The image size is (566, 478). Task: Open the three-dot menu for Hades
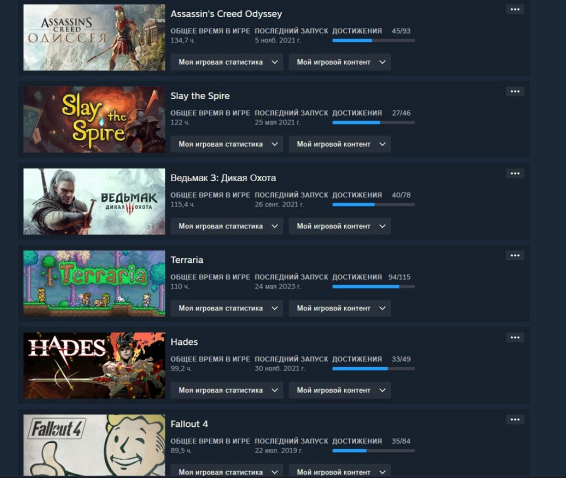point(515,338)
